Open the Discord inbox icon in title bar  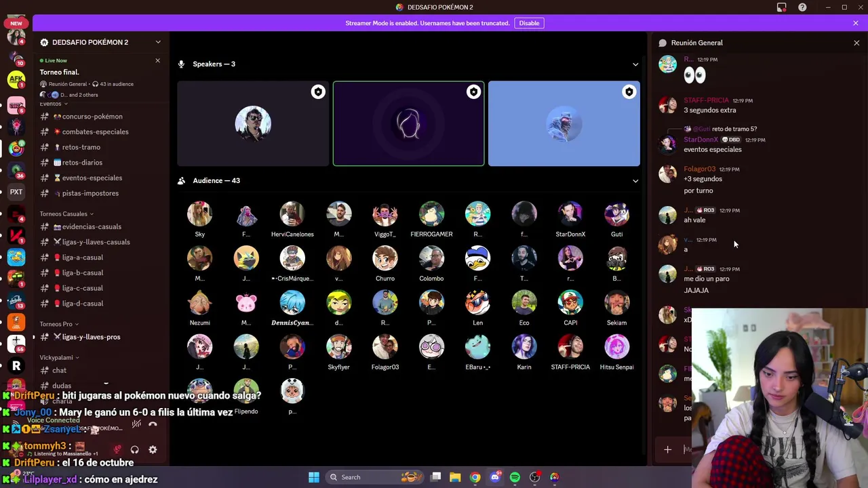782,7
